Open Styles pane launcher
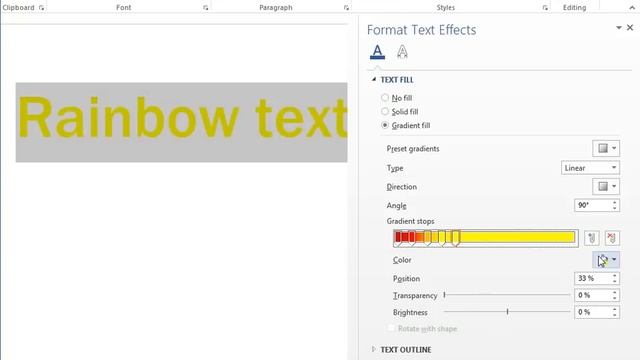This screenshot has width=640, height=360. point(545,8)
